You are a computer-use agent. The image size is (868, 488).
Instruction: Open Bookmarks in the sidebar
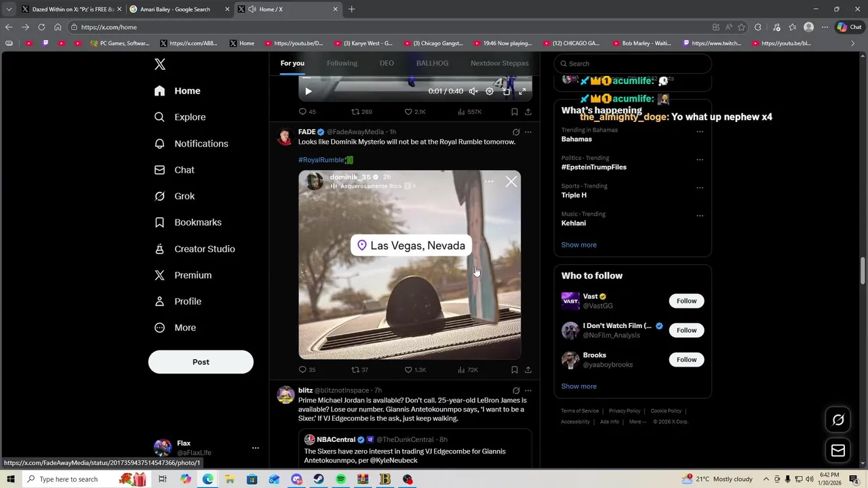point(188,222)
